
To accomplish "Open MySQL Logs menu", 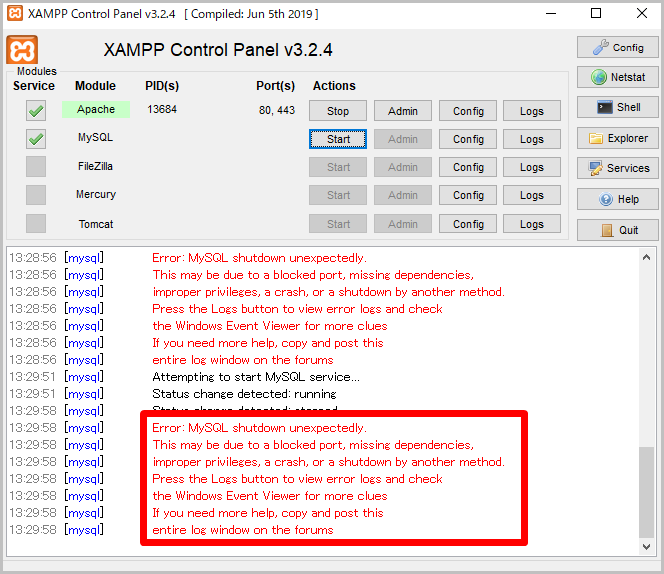I will [x=532, y=139].
